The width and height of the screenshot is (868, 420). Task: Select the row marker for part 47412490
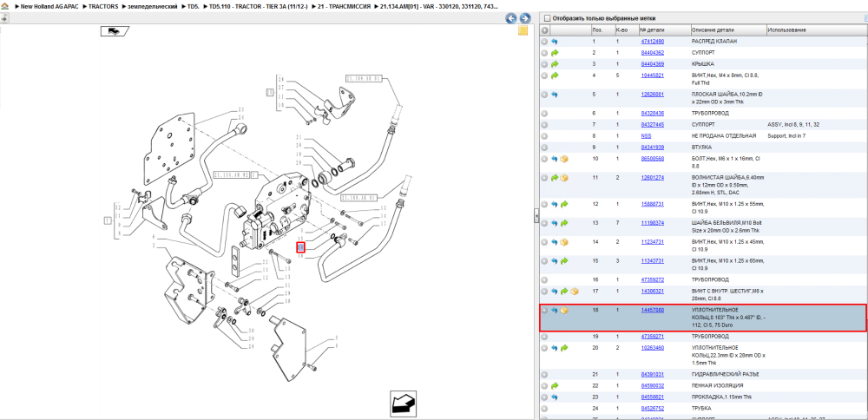(545, 42)
